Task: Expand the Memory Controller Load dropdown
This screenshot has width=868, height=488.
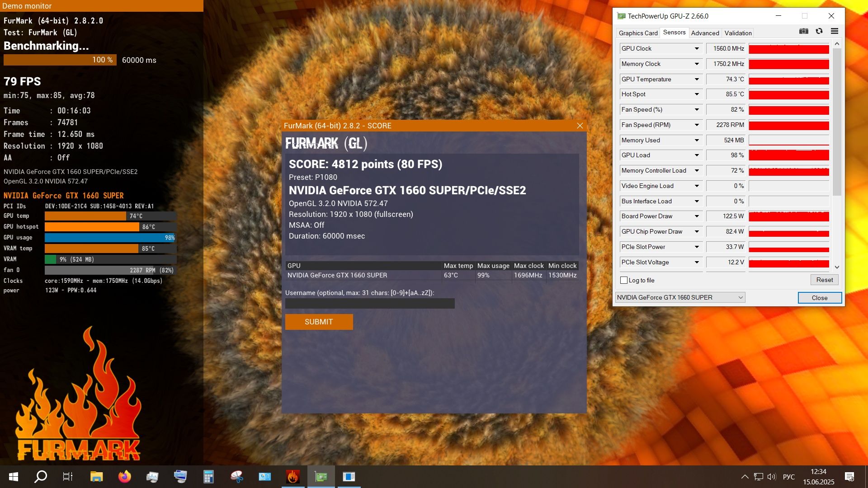Action: pos(697,170)
